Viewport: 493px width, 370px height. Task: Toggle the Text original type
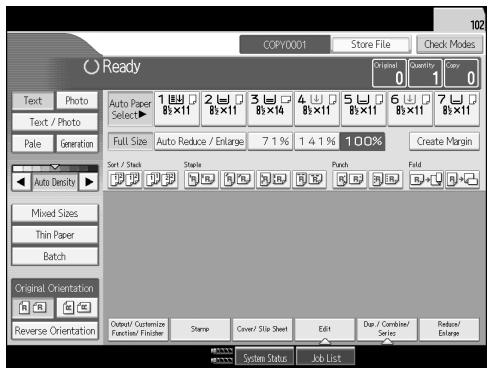[33, 101]
